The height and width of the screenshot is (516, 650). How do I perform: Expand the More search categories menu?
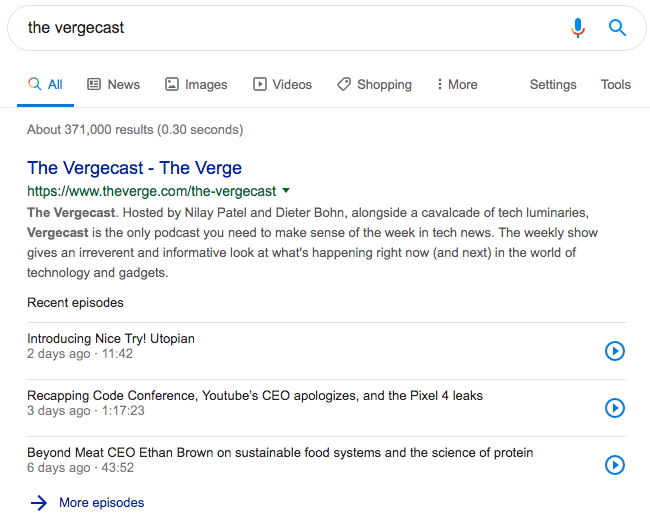[457, 85]
